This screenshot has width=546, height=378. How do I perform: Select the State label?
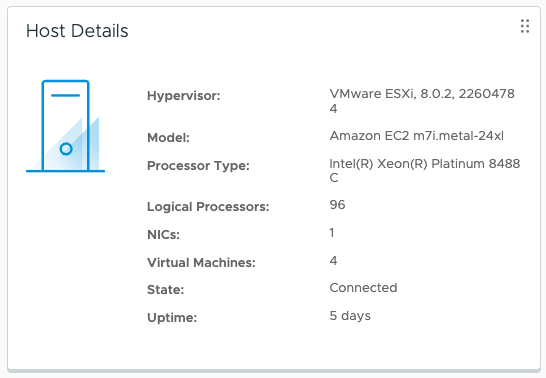point(166,290)
